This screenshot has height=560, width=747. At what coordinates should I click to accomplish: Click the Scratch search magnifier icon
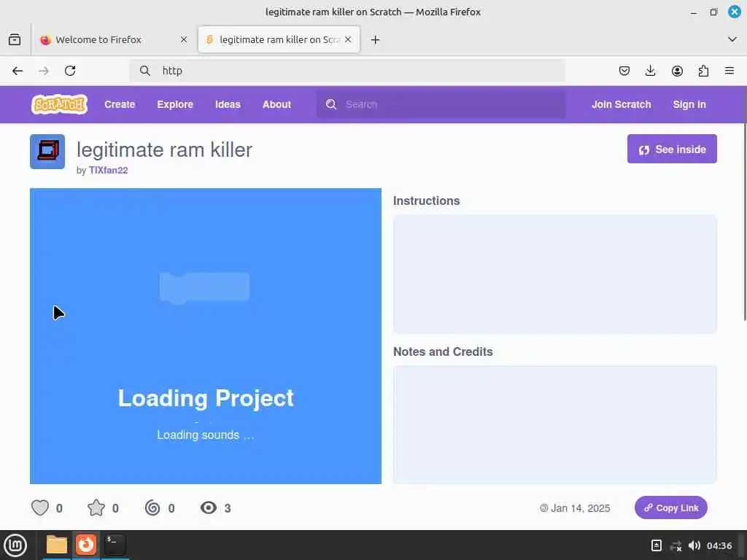pyautogui.click(x=331, y=104)
